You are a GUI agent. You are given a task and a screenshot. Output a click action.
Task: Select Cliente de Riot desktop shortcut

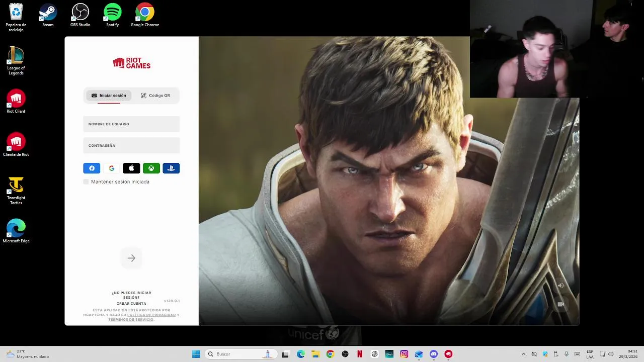[x=16, y=145]
